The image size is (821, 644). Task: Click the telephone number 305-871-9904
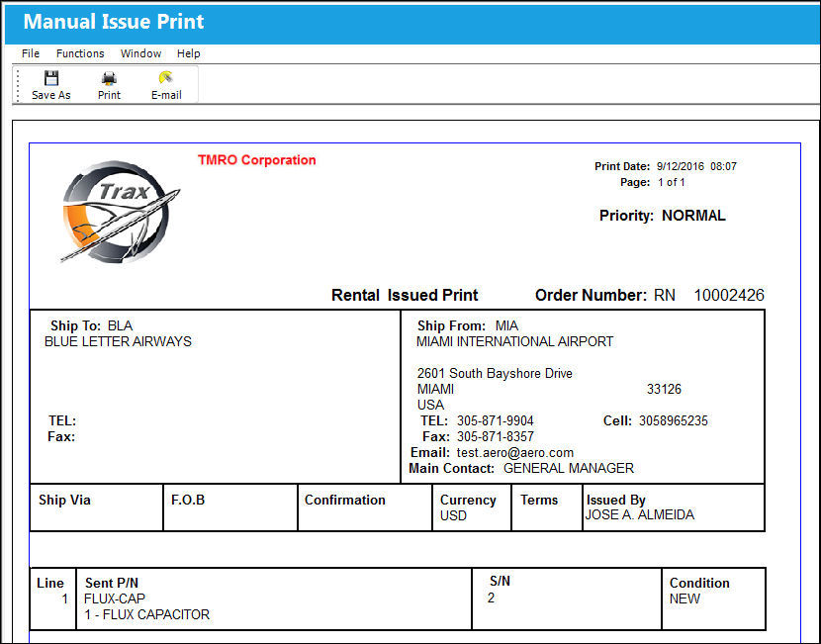pyautogui.click(x=496, y=421)
